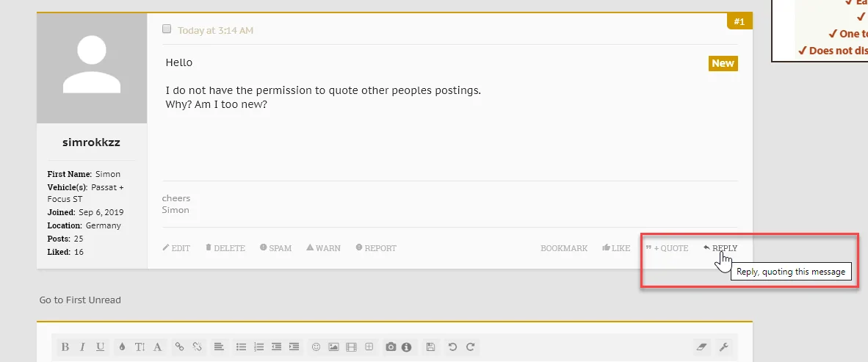Click the info circle icon in toolbar
This screenshot has width=868, height=362.
click(407, 347)
